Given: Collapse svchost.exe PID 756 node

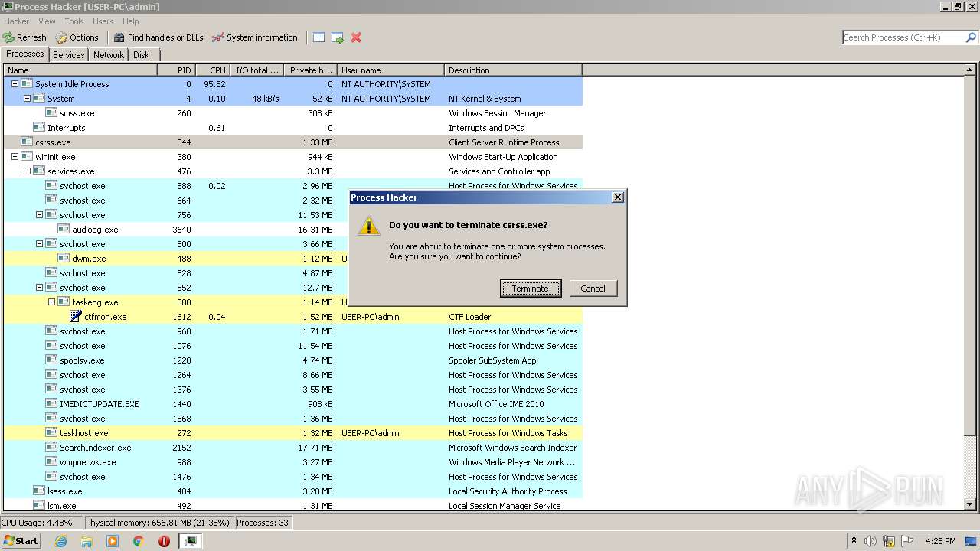Looking at the screenshot, I should point(39,215).
